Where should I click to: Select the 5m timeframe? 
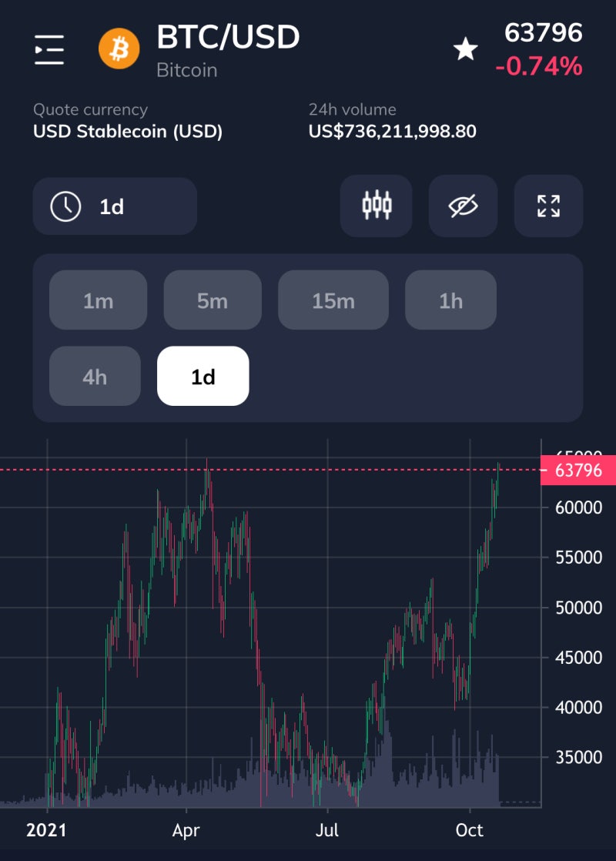[213, 300]
